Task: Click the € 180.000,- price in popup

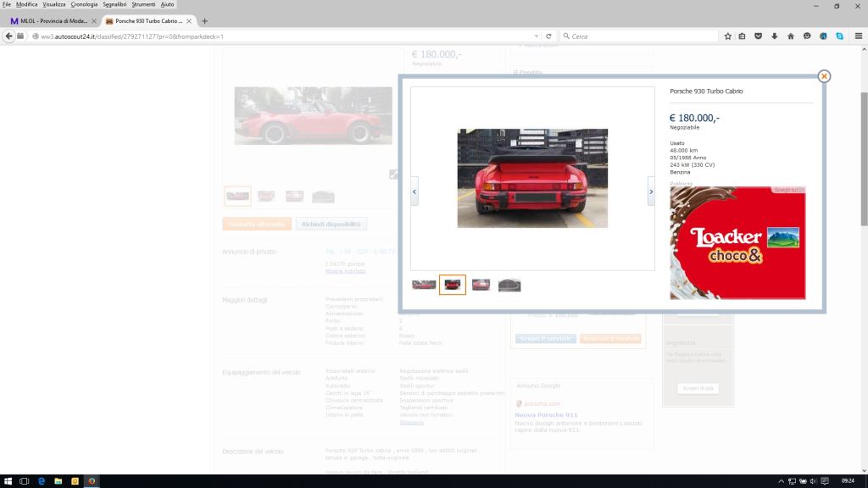Action: (694, 118)
